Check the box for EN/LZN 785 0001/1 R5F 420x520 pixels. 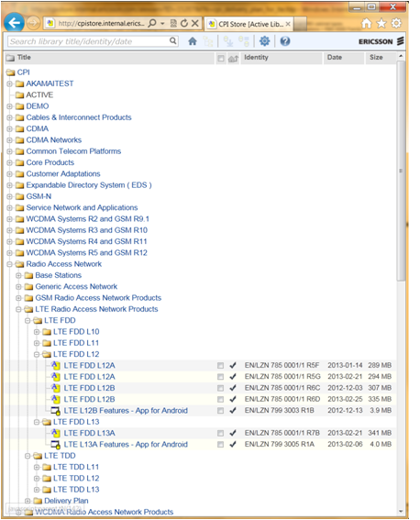(x=220, y=365)
